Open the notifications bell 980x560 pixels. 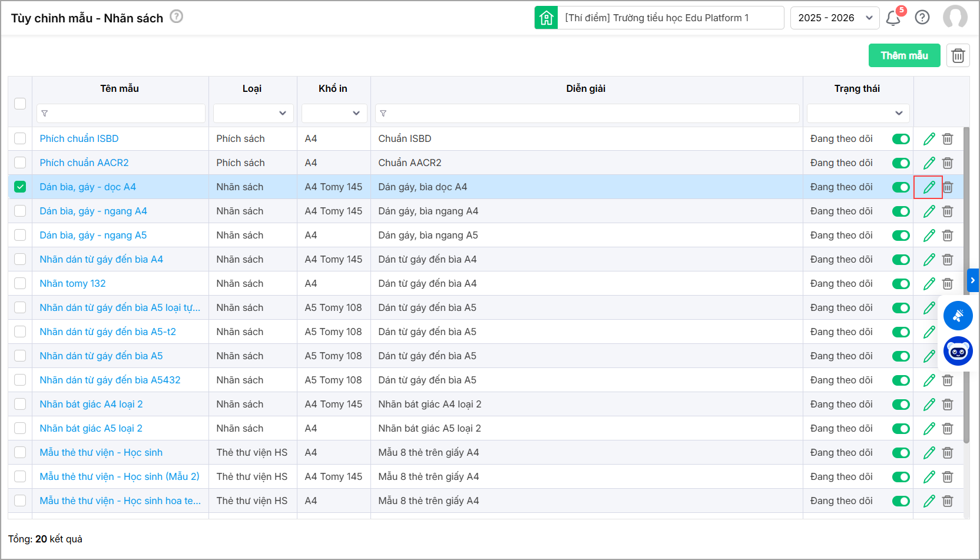893,18
